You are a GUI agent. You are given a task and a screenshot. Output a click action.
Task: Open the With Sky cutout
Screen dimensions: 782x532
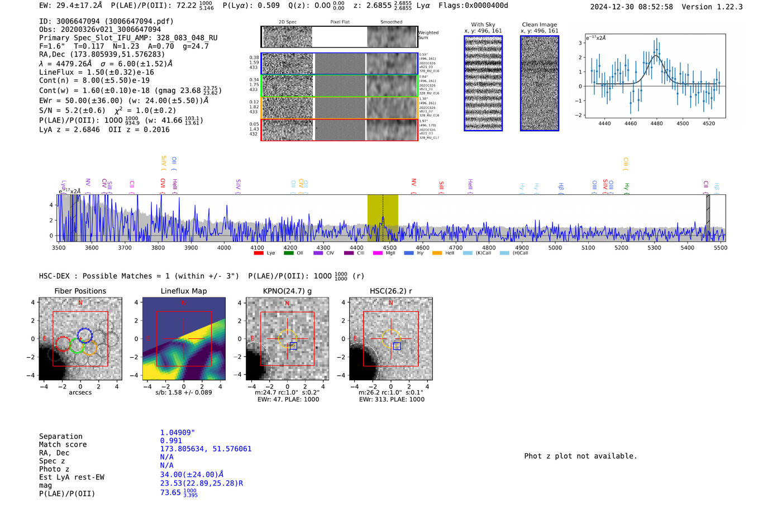point(483,83)
